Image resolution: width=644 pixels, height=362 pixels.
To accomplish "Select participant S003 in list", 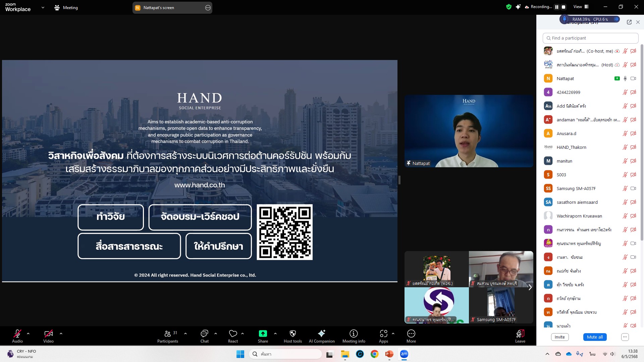I will (590, 175).
